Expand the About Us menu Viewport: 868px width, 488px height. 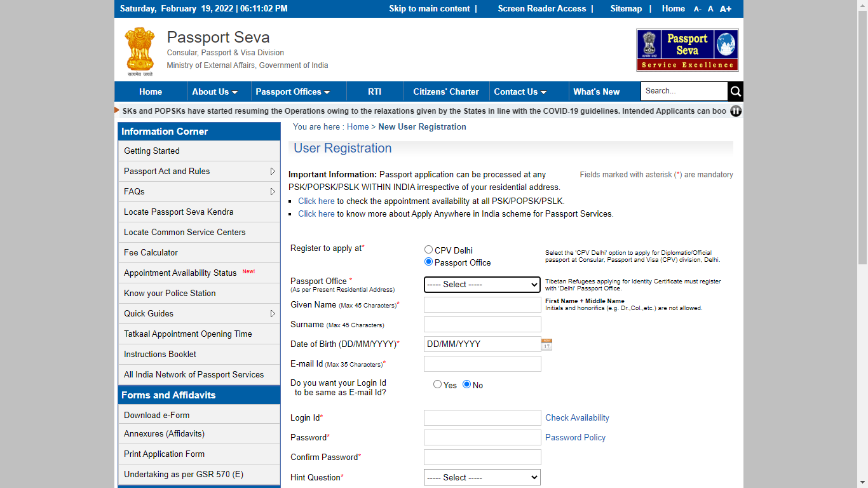[215, 91]
